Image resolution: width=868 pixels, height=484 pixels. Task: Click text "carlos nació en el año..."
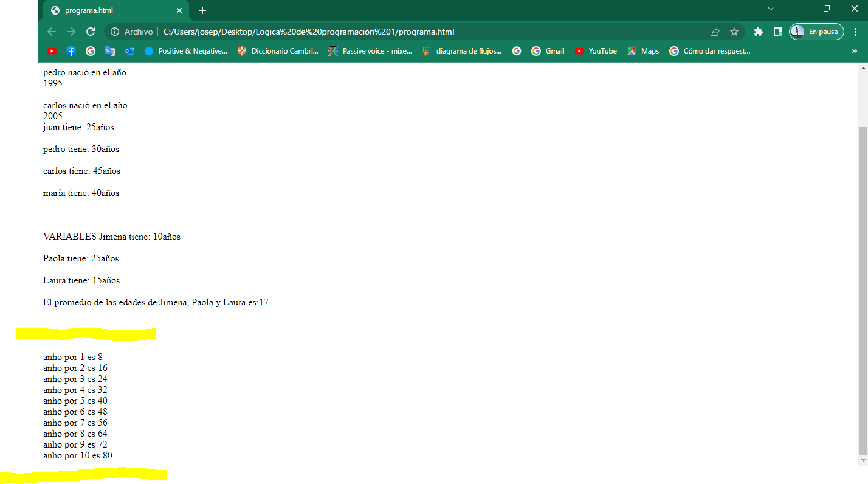coord(89,105)
